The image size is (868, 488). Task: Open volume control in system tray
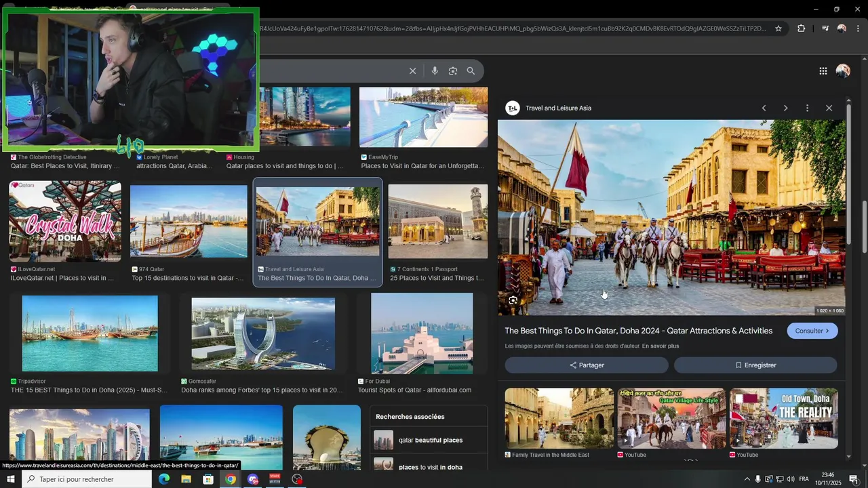[x=791, y=479]
